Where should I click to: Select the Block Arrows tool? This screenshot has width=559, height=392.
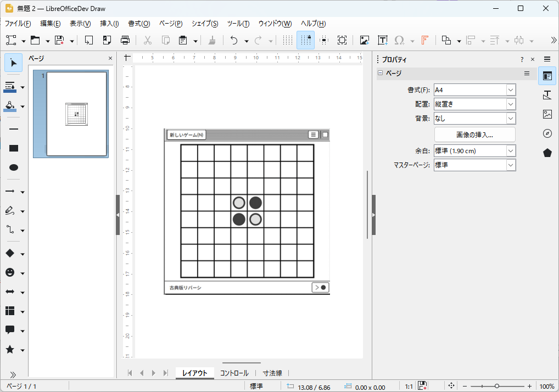(x=10, y=292)
